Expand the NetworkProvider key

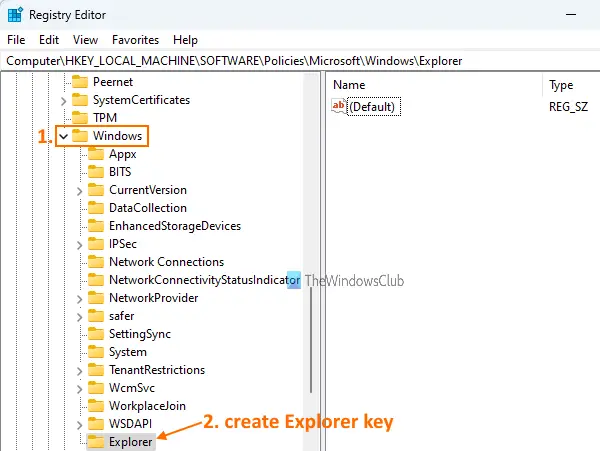(x=79, y=299)
